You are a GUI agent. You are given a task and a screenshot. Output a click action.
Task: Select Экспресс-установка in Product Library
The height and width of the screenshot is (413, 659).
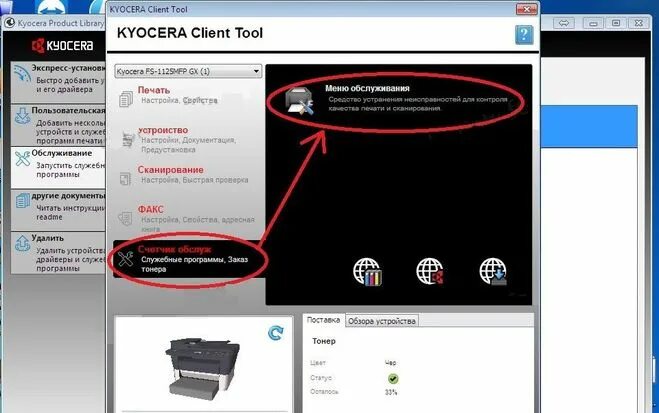(58, 82)
